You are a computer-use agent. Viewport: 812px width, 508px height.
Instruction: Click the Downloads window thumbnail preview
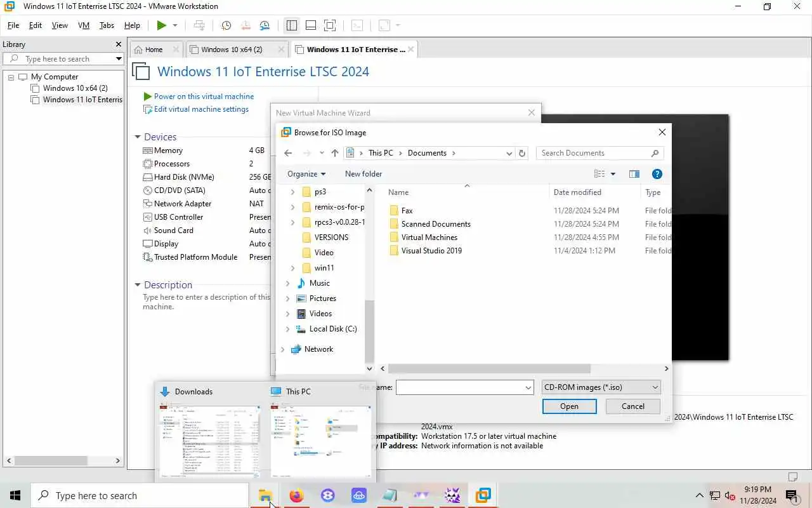tap(210, 441)
